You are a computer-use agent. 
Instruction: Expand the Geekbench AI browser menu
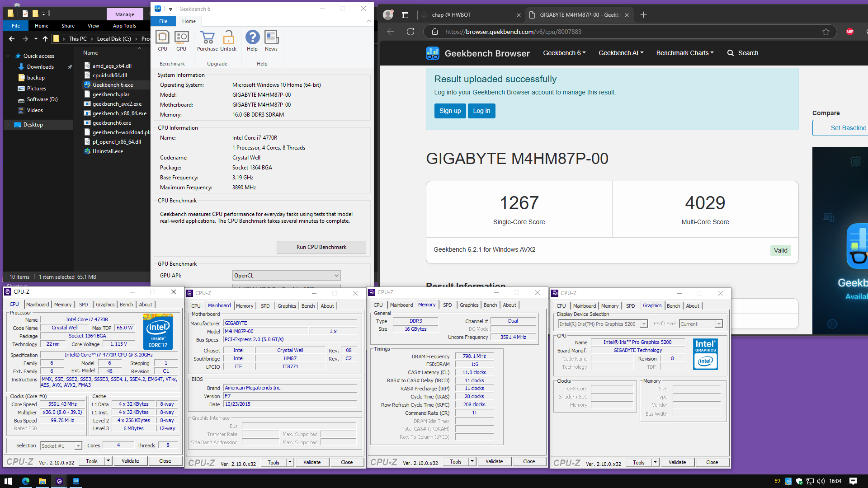[621, 53]
